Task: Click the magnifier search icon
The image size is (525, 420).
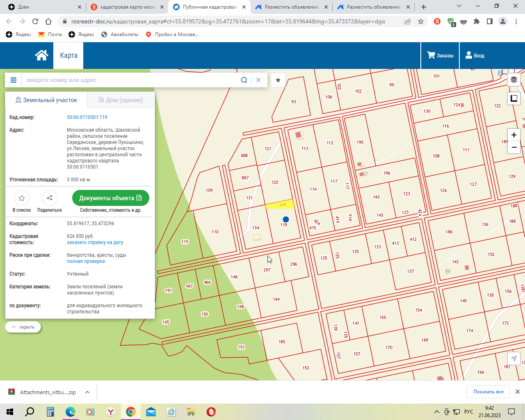Action: (244, 80)
